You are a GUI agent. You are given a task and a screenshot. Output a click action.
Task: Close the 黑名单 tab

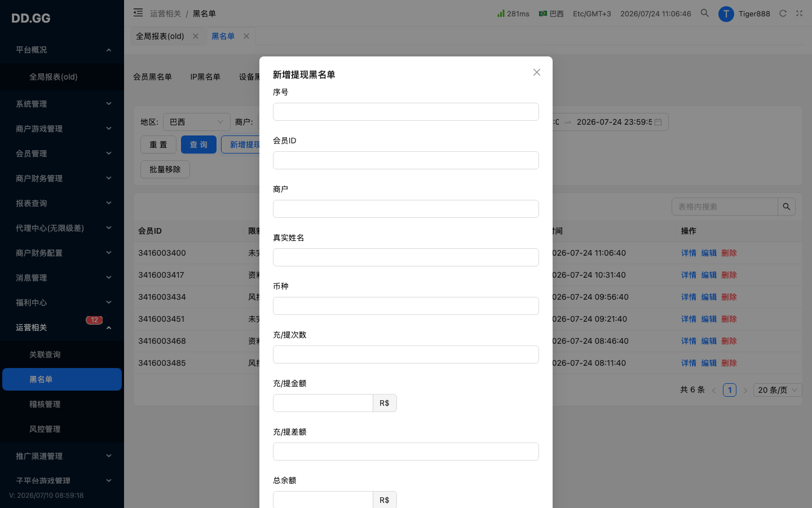click(246, 36)
